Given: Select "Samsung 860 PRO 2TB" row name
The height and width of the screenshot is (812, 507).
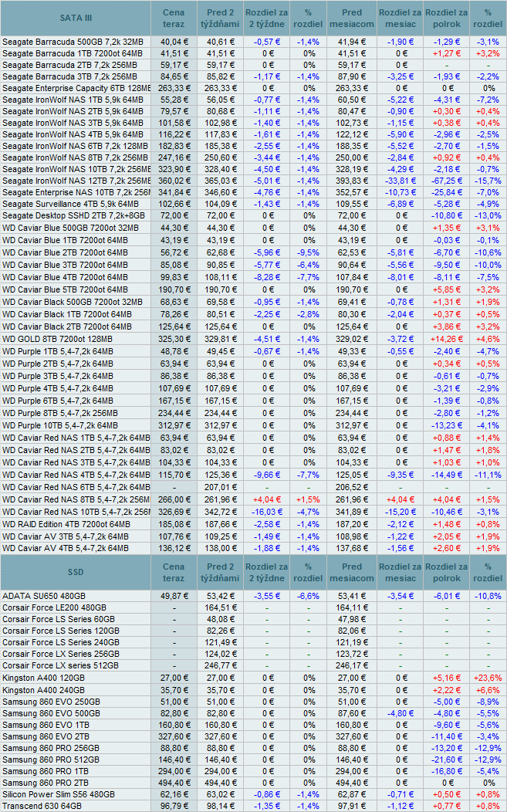Looking at the screenshot, I should (46, 783).
